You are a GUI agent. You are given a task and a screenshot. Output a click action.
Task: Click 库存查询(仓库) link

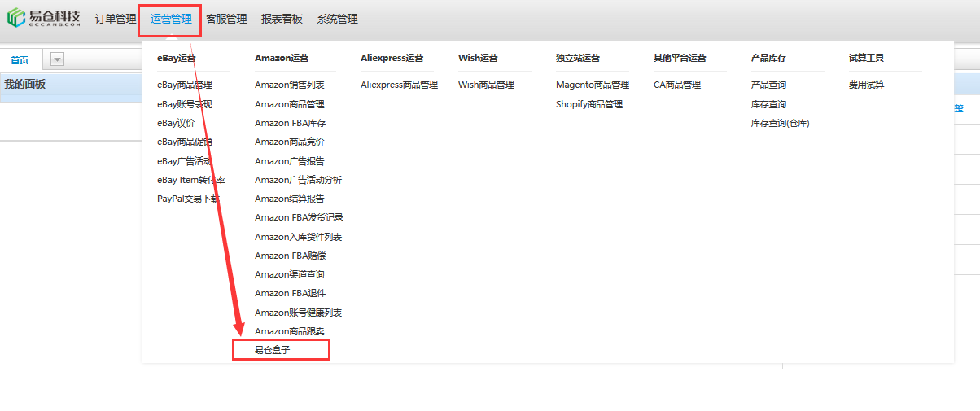point(780,124)
